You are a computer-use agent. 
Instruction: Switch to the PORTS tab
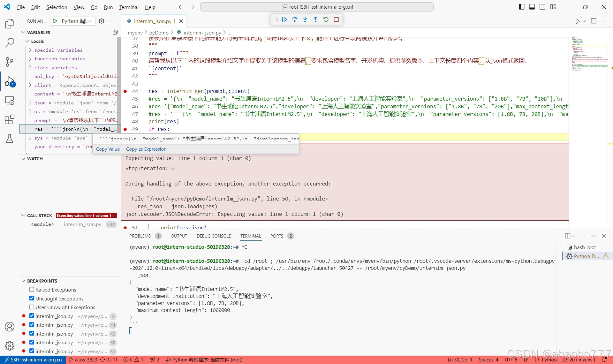(x=276, y=236)
